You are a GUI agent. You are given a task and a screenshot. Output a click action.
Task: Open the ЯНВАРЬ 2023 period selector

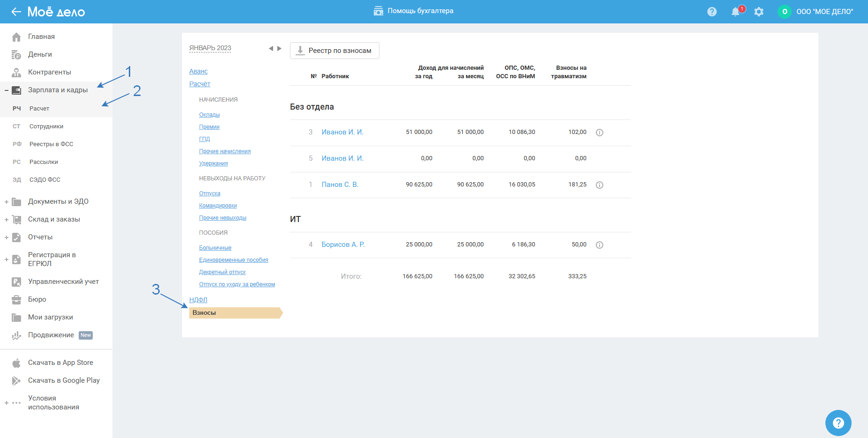(x=210, y=48)
